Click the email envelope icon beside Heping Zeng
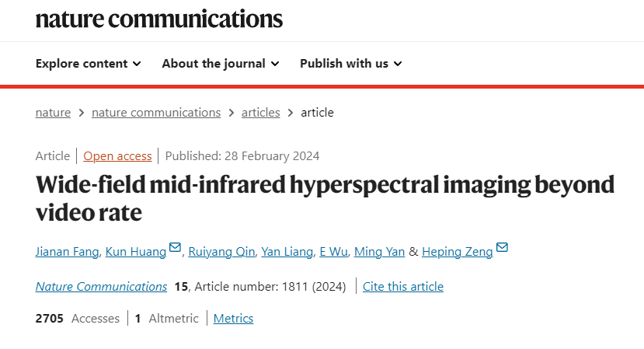This screenshot has width=644, height=349. tap(502, 247)
